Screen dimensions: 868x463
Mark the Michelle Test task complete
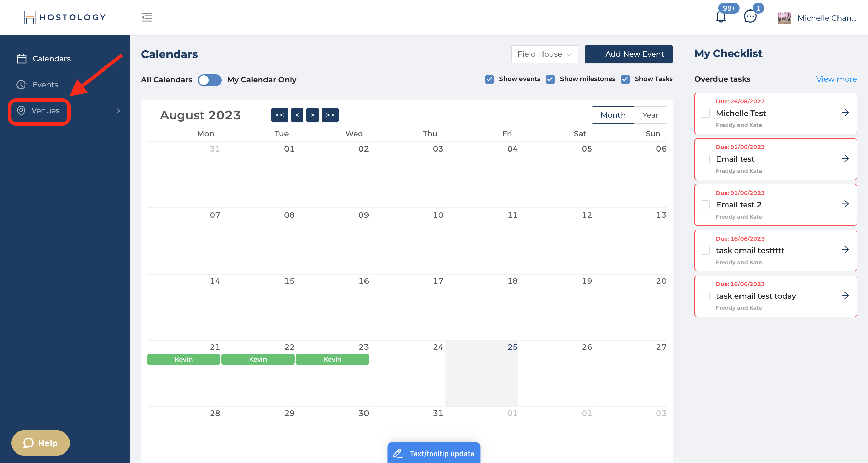point(706,113)
